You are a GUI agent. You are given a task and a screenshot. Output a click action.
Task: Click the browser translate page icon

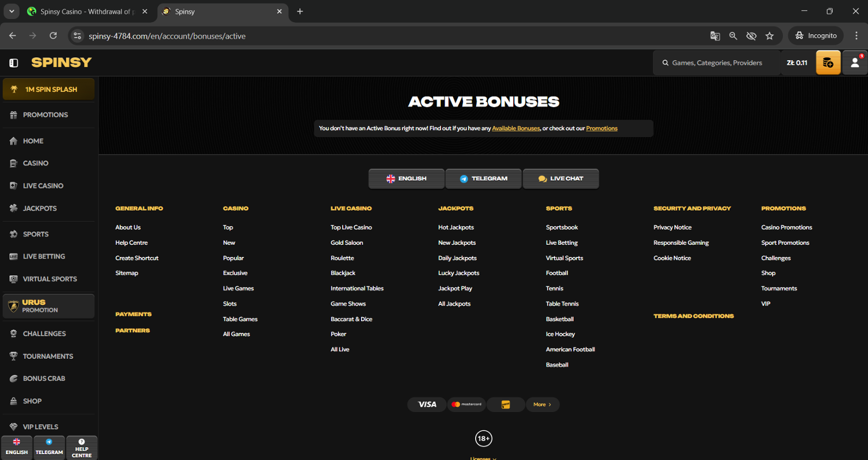tap(715, 36)
